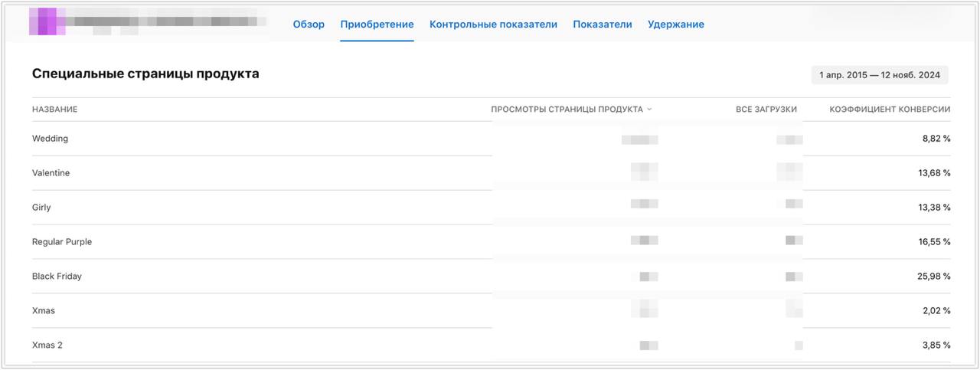Sort by the Название column header
Viewport: 980px width, 370px height.
pos(54,110)
